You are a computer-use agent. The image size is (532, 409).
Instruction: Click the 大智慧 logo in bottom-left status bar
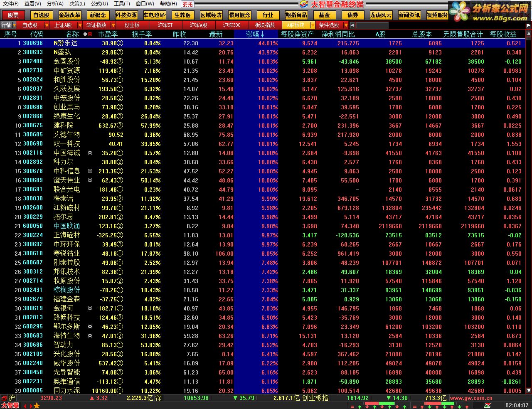click(10, 405)
